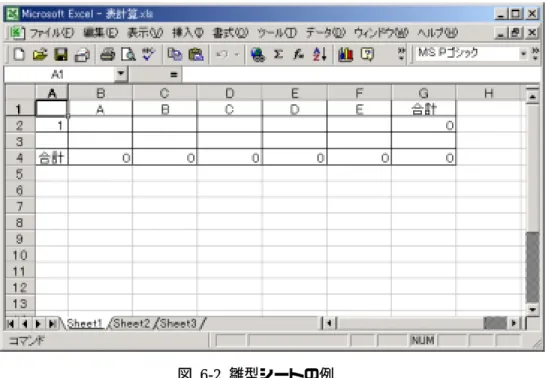Show more formatting toolbar buttons via the far-right chevron

pos(535,54)
